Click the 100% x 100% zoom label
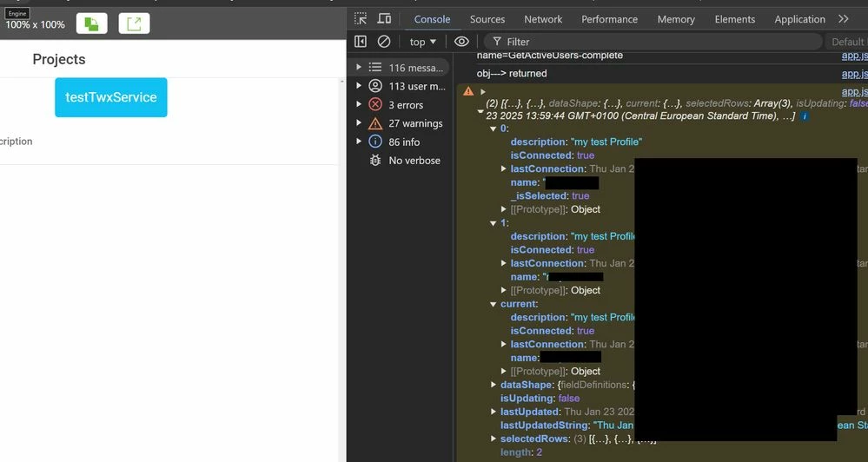Image resolution: width=868 pixels, height=462 pixels. [35, 25]
